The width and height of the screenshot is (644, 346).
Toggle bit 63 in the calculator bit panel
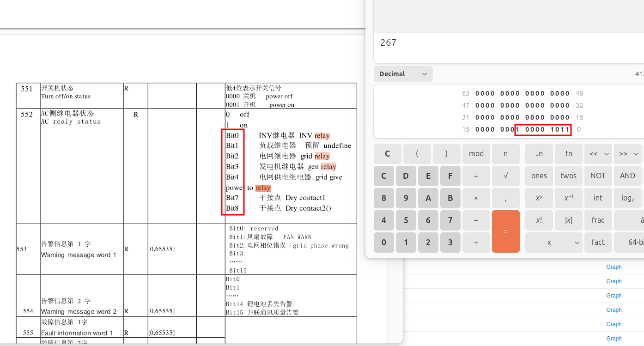[x=478, y=93]
